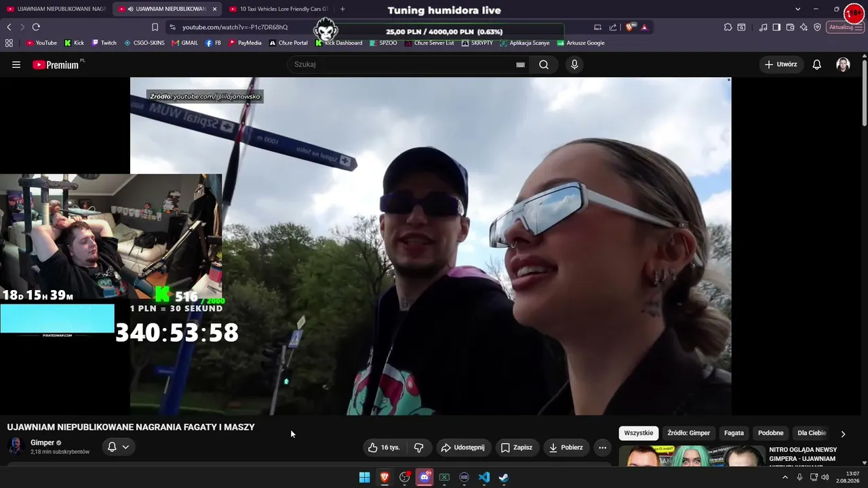Open the Brave VPN shield icon
868x488 pixels.
[817, 27]
